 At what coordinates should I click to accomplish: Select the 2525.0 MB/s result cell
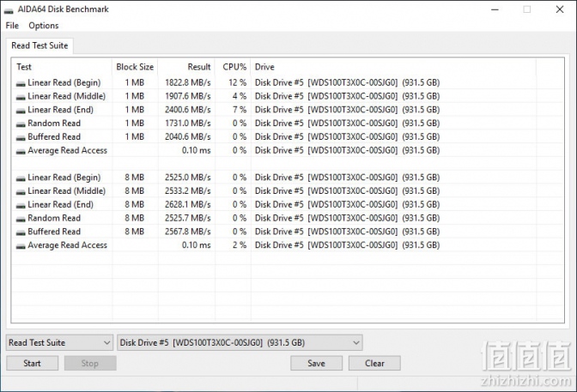tap(188, 178)
